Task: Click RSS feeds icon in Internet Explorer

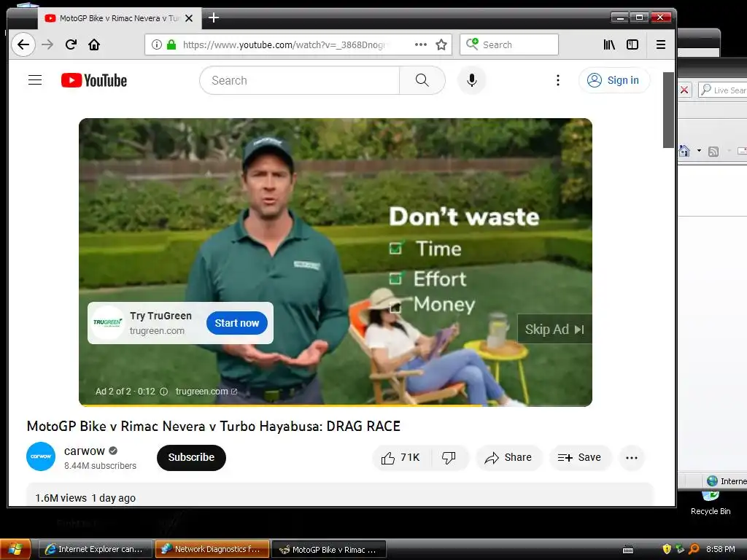Action: [713, 152]
